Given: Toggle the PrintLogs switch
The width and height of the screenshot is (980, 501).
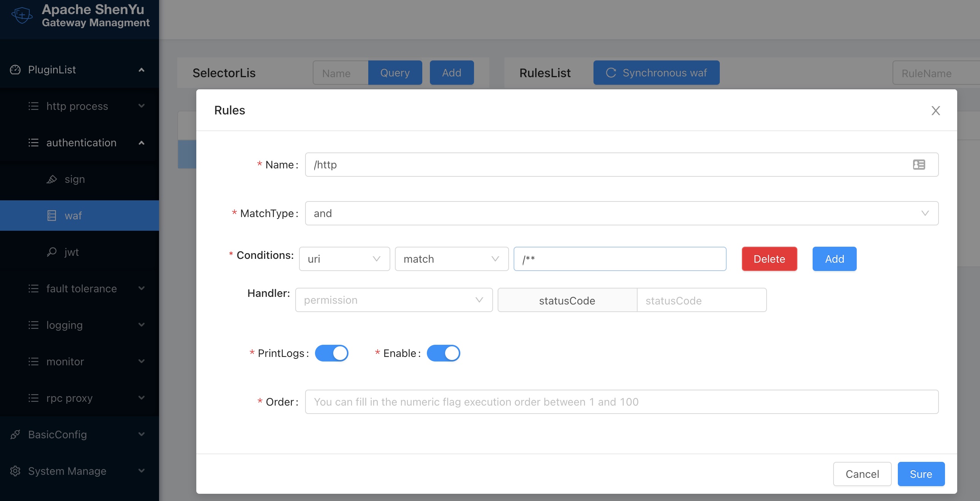Looking at the screenshot, I should [x=331, y=353].
